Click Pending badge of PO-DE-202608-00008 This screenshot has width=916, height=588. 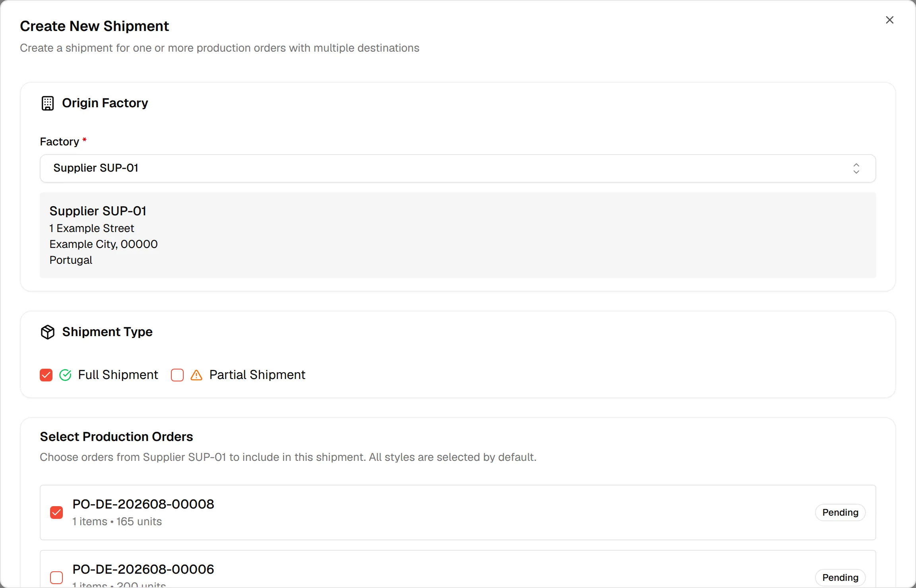(840, 513)
